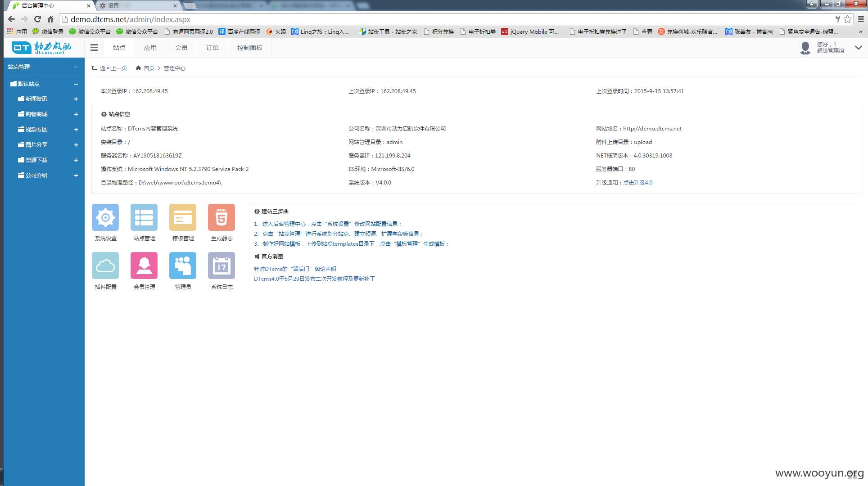Open 张善友 - 博客园 bookmark
Viewport: 868px width, 486px height.
(749, 31)
